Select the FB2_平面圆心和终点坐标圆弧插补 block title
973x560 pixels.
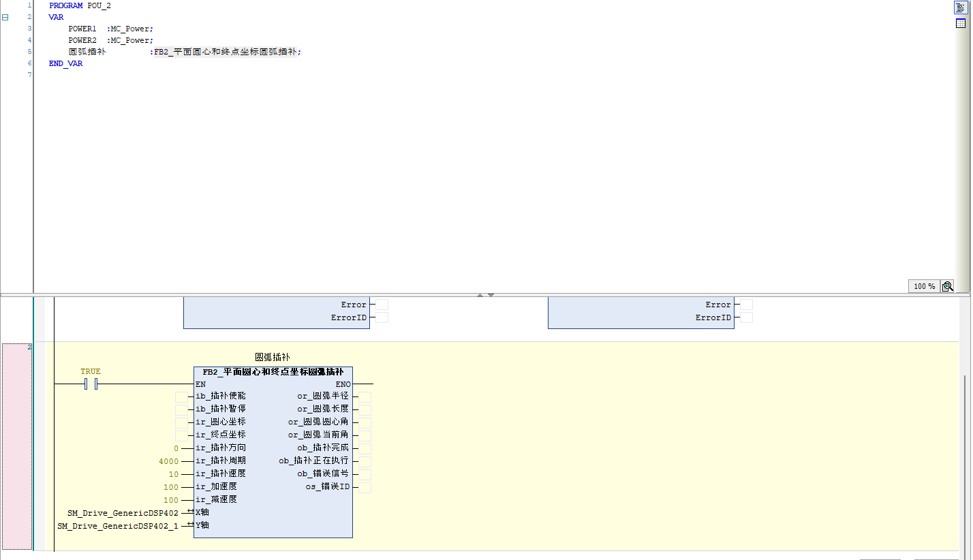click(x=273, y=372)
